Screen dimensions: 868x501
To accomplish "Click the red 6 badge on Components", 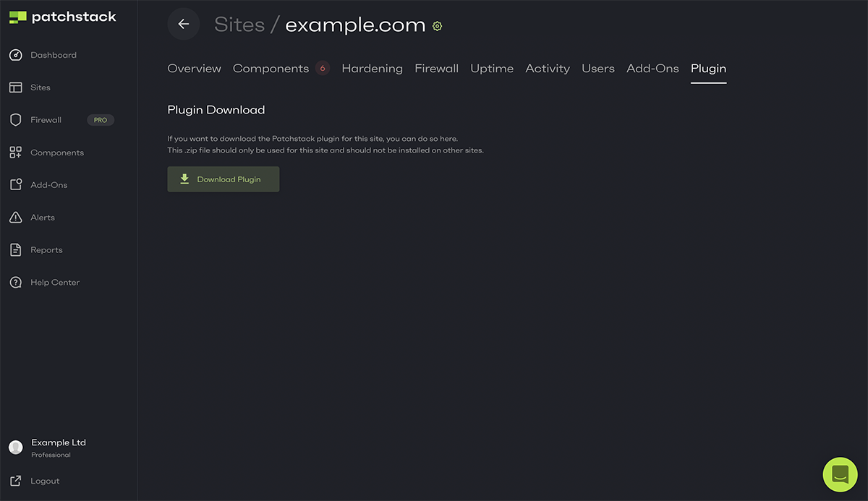I will tap(323, 69).
